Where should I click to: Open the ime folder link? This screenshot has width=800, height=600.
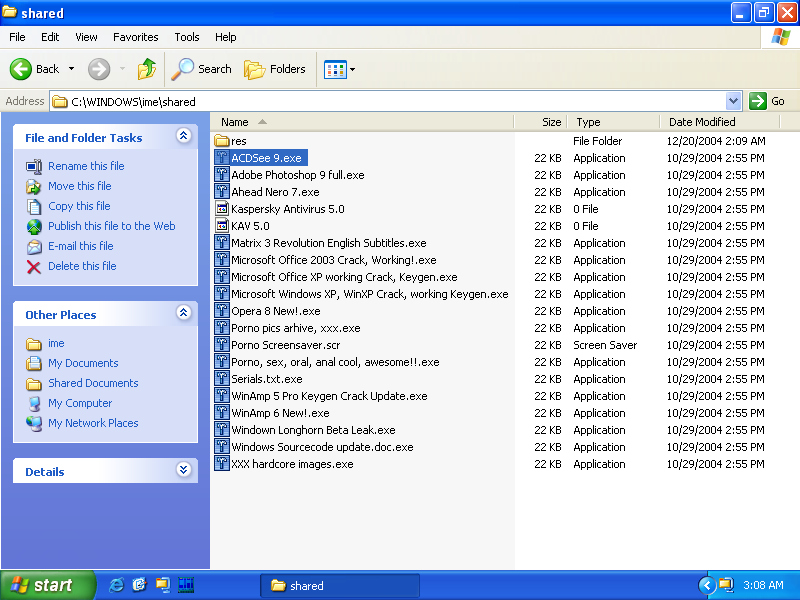56,343
